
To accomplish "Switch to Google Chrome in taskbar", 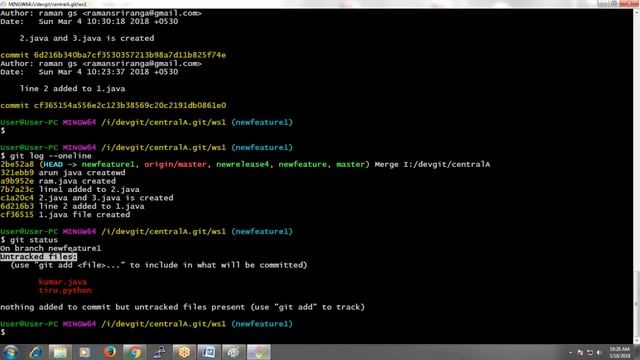I will click(134, 352).
